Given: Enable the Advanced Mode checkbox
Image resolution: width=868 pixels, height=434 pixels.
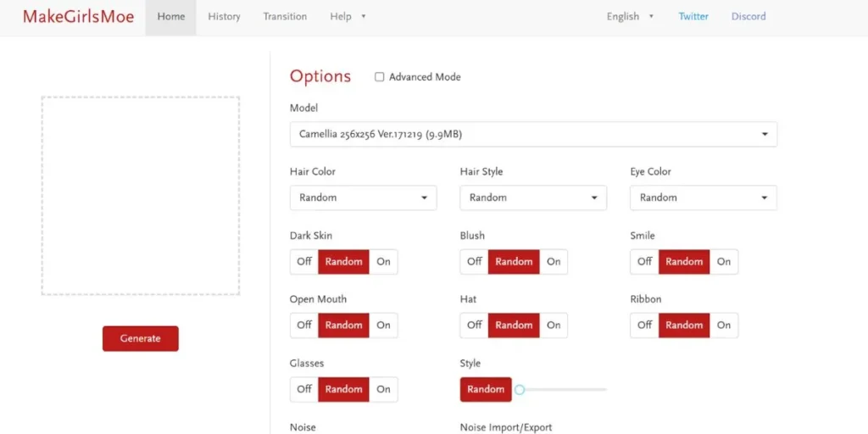Looking at the screenshot, I should point(379,77).
